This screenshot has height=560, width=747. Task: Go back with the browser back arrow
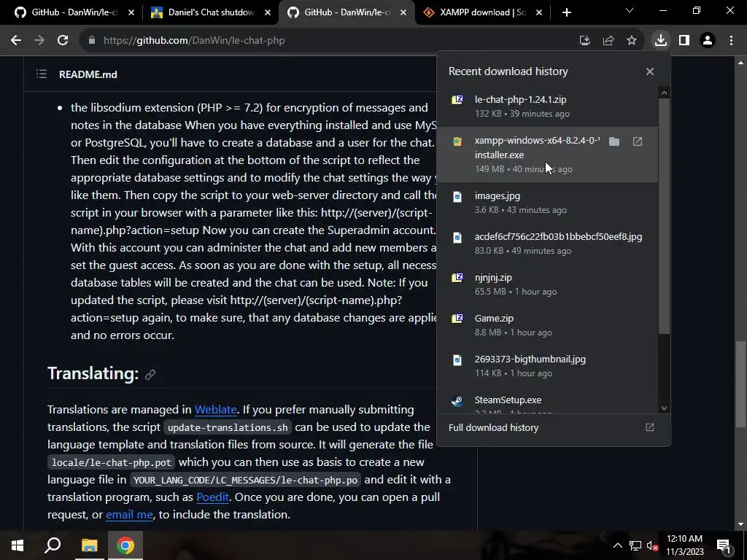point(16,41)
